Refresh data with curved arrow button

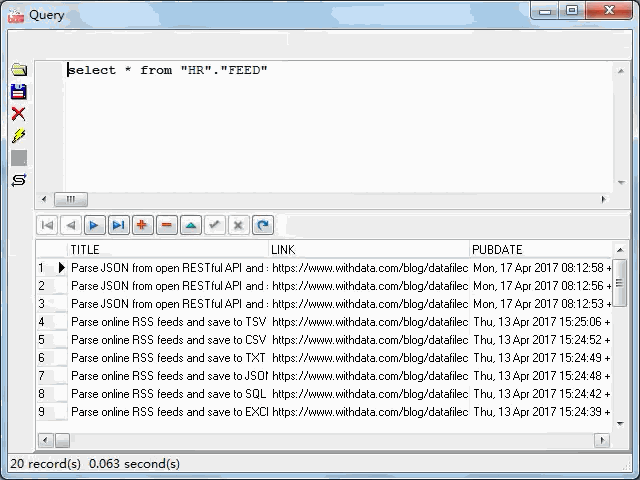263,225
